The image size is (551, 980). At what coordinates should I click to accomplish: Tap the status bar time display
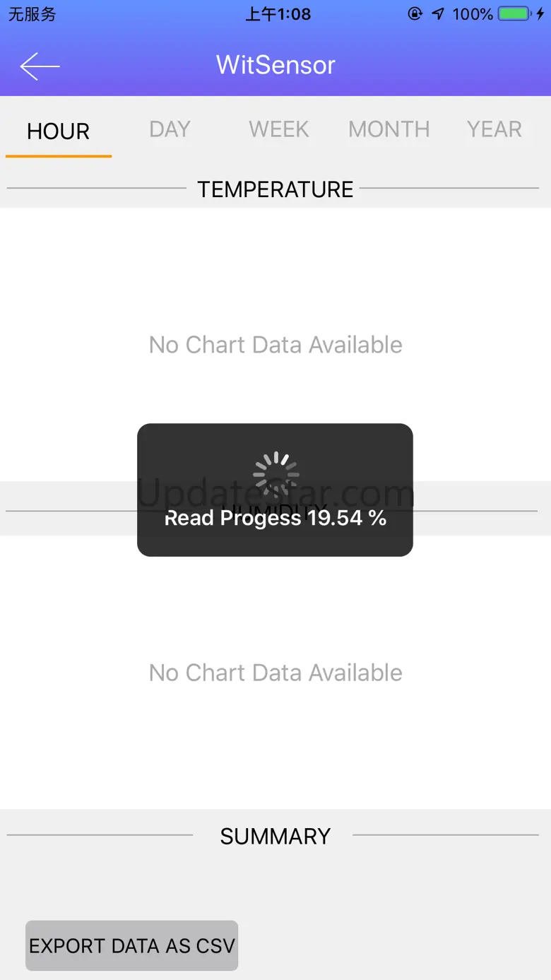tap(278, 14)
